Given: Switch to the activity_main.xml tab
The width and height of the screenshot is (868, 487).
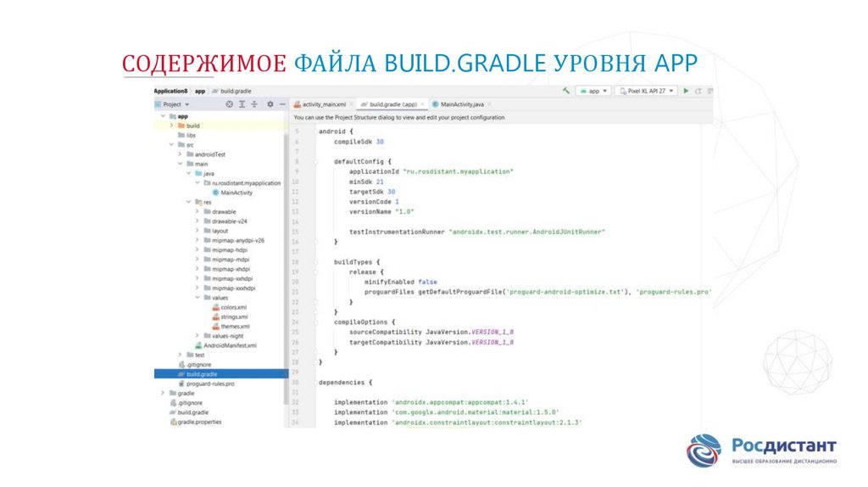Looking at the screenshot, I should (x=322, y=104).
